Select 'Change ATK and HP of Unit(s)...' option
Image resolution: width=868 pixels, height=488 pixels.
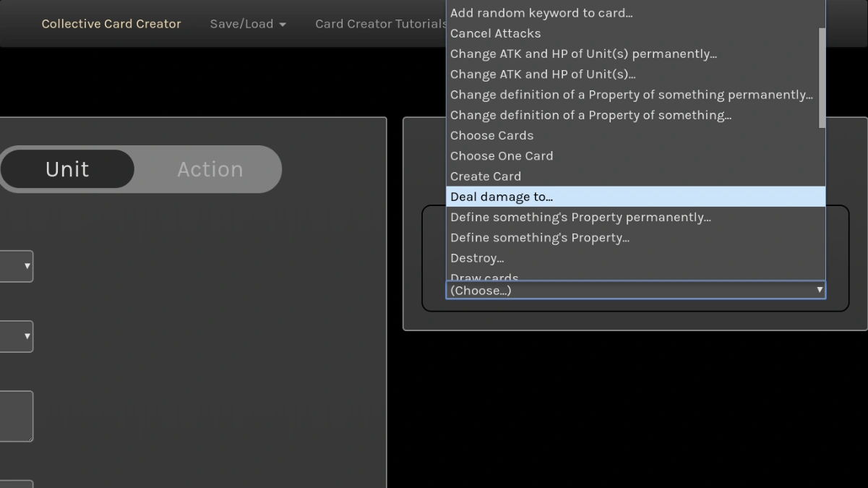click(x=543, y=74)
